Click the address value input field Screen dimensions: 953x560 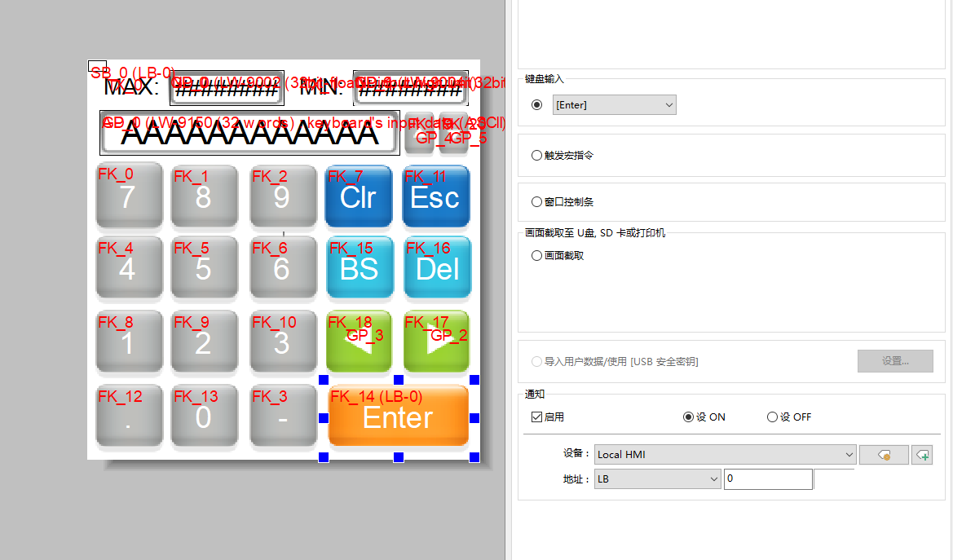point(767,479)
